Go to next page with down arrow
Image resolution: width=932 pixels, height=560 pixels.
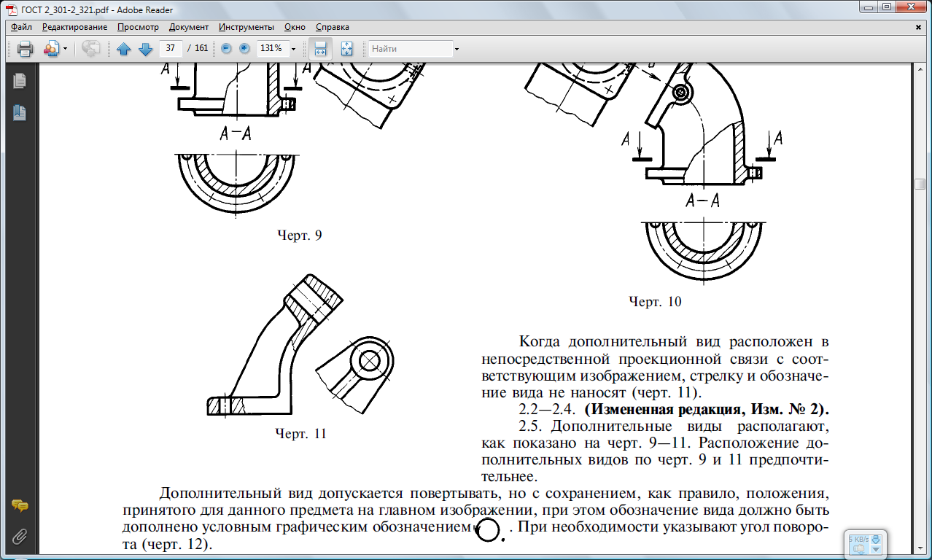(145, 49)
